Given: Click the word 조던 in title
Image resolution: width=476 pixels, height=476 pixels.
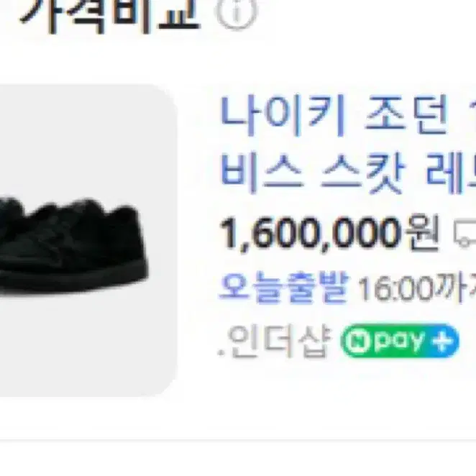Looking at the screenshot, I should point(407,115).
